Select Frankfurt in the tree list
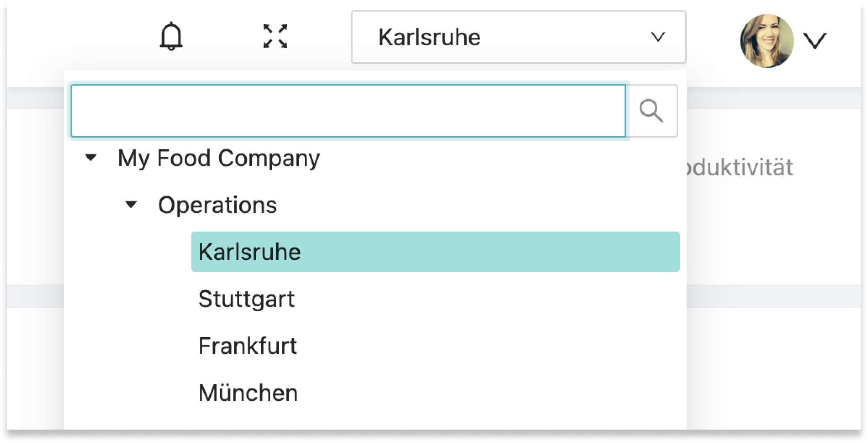The width and height of the screenshot is (868, 443). (248, 346)
